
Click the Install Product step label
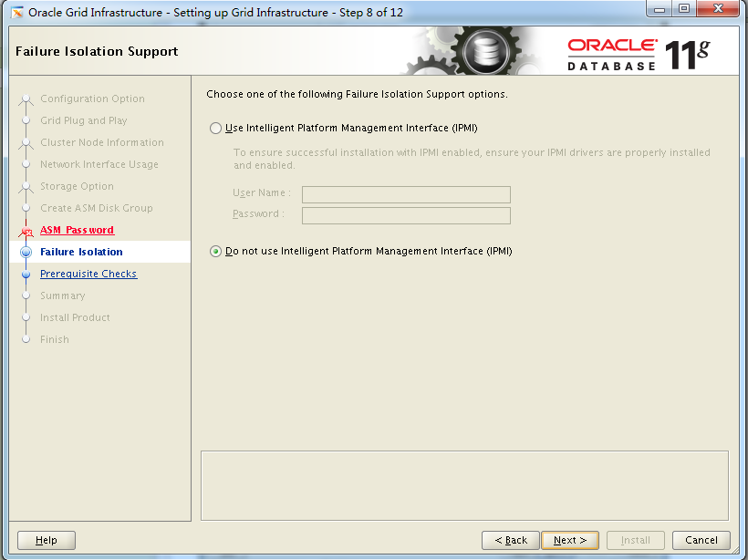tap(75, 317)
